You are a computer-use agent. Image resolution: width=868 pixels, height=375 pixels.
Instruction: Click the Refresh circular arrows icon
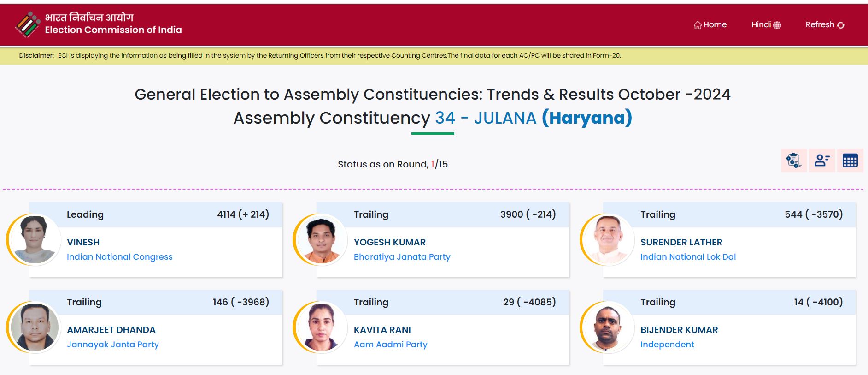(841, 25)
